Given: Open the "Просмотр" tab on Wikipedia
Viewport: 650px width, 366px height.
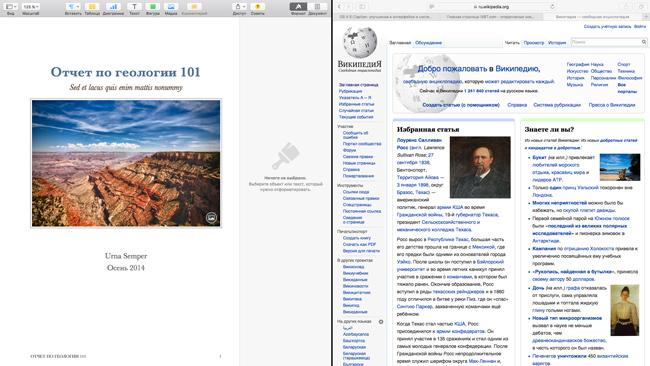Looking at the screenshot, I should click(x=534, y=43).
